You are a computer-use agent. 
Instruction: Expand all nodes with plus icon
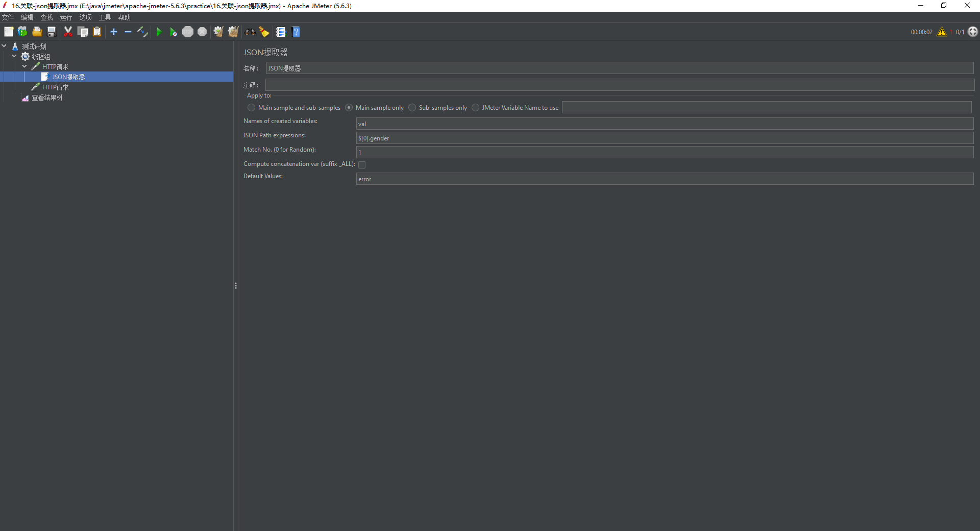(x=114, y=32)
